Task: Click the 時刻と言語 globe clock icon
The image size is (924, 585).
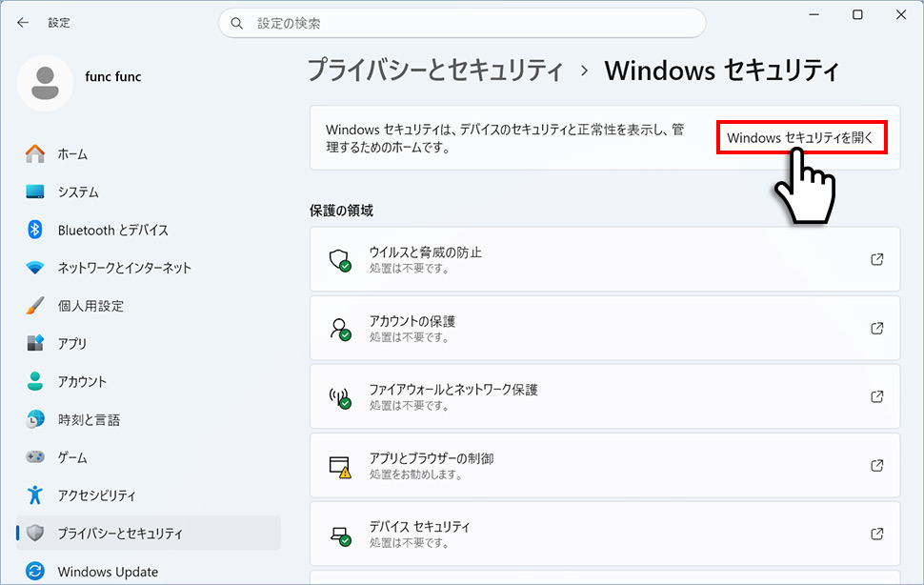Action: (35, 419)
